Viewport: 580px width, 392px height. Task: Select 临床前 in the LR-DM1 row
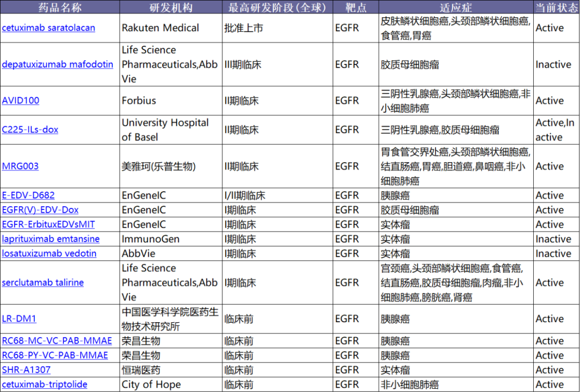tap(278, 319)
